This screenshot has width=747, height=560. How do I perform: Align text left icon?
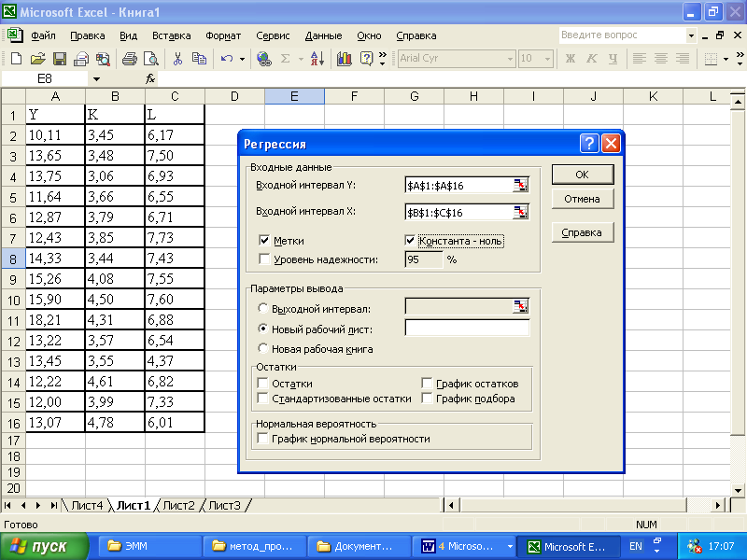click(x=640, y=59)
